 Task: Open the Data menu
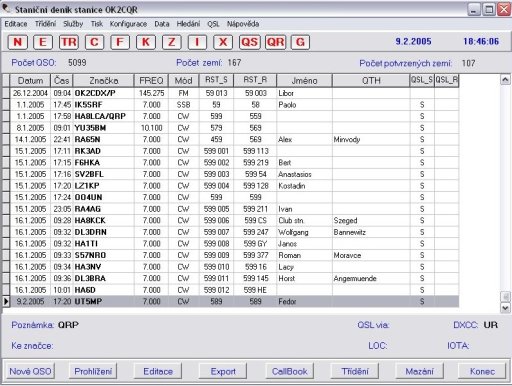(162, 24)
